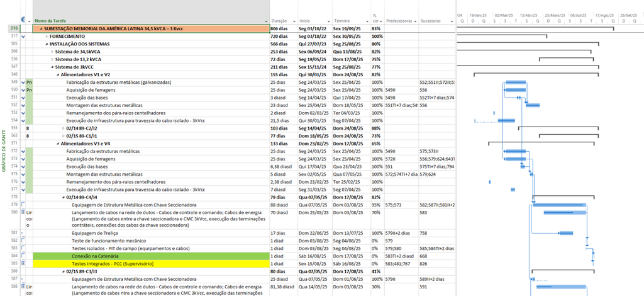Expand the FORNECIMENTO summary task
Screen dimensions: 644x296
[47, 37]
